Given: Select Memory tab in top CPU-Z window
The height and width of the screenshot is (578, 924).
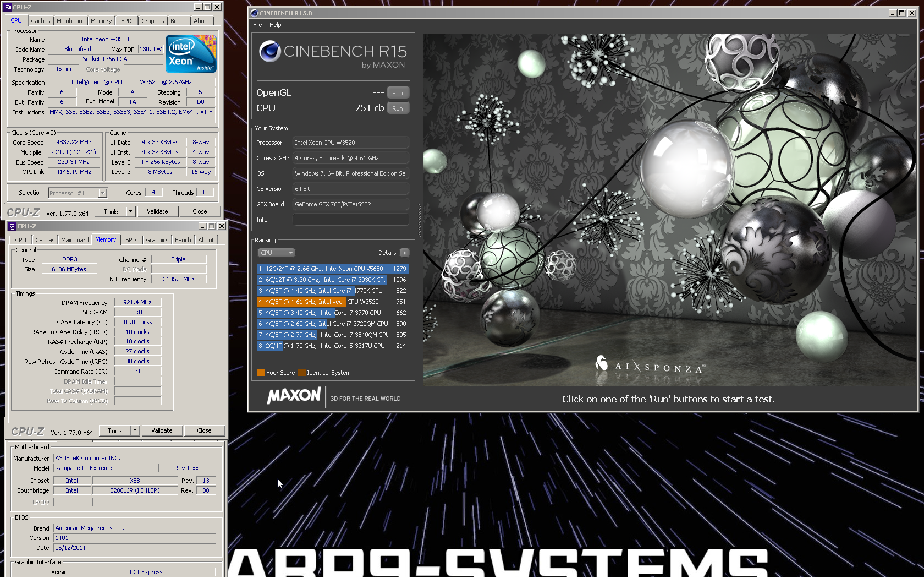Looking at the screenshot, I should click(101, 21).
